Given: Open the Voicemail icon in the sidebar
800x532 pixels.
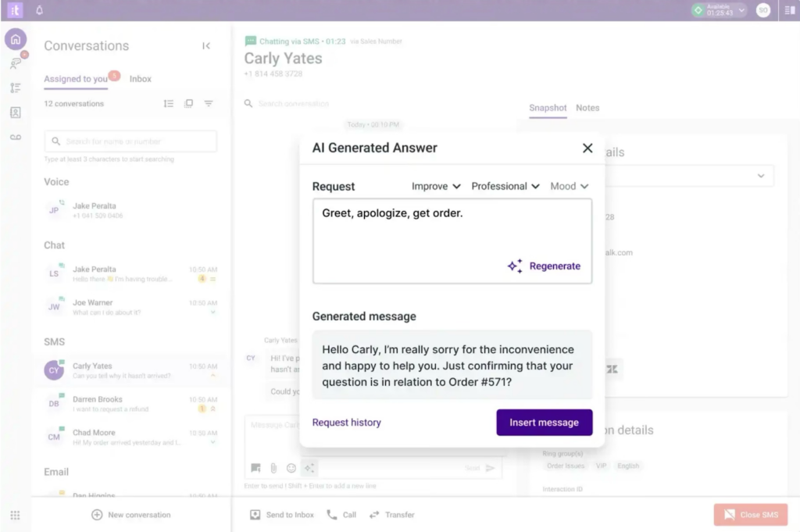Looking at the screenshot, I should [x=16, y=137].
